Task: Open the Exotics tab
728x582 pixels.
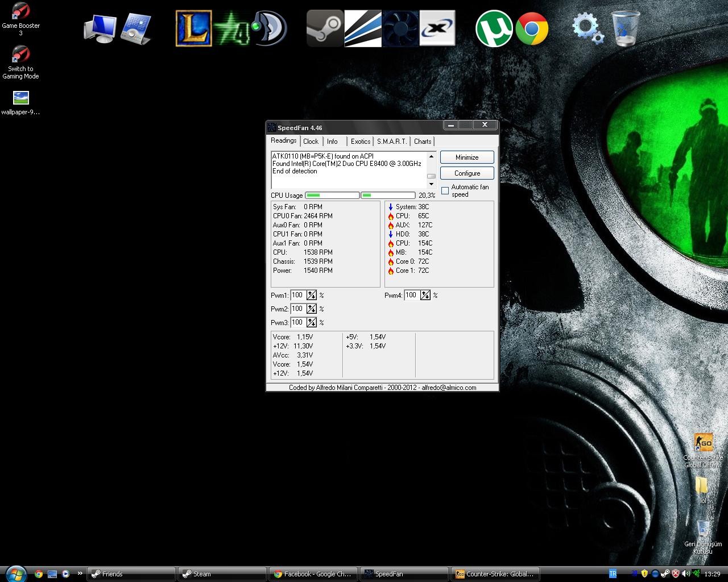Action: [361, 142]
